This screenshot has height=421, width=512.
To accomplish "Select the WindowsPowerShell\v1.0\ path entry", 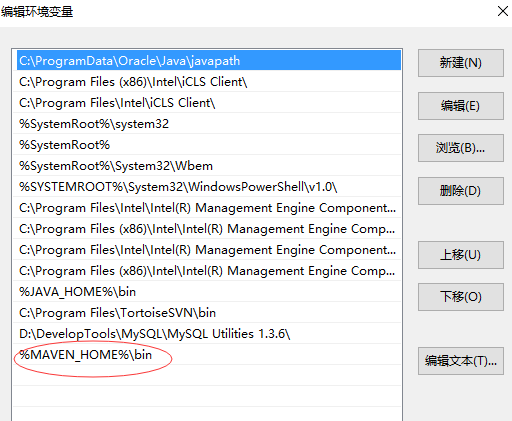I will point(207,187).
